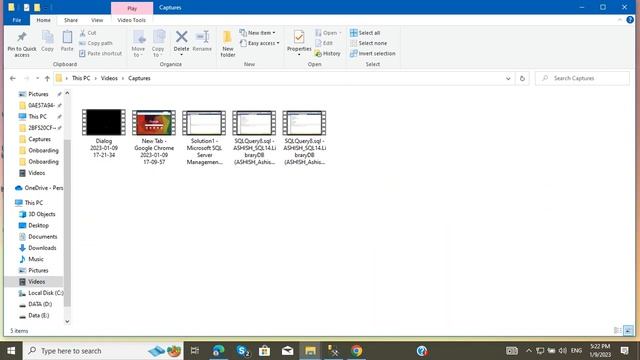The image size is (640, 360).
Task: Click the Copy ribbon icon
Action: (47, 38)
